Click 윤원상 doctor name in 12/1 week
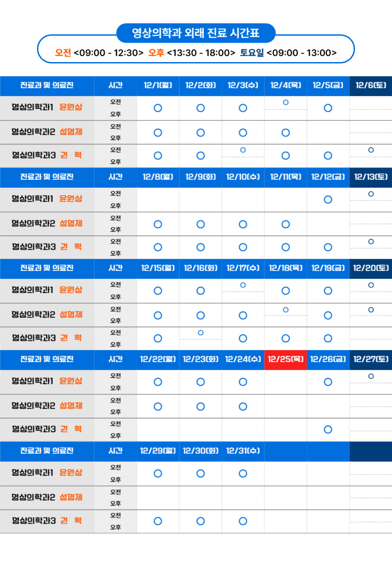This screenshot has width=392, height=576. click(71, 107)
